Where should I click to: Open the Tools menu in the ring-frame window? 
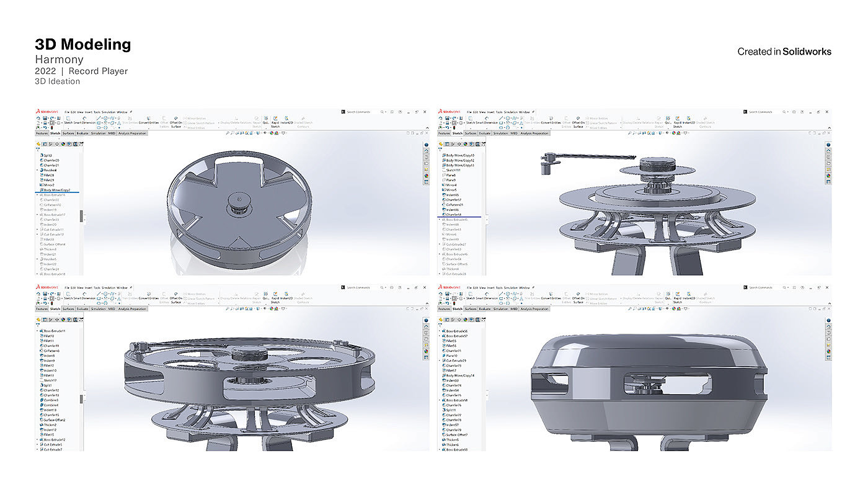click(95, 287)
